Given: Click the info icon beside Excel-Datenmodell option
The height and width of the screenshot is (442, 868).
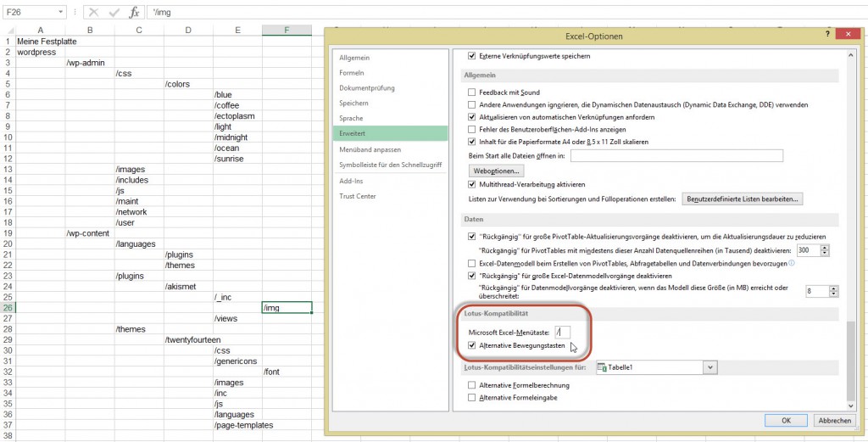Looking at the screenshot, I should (x=790, y=263).
